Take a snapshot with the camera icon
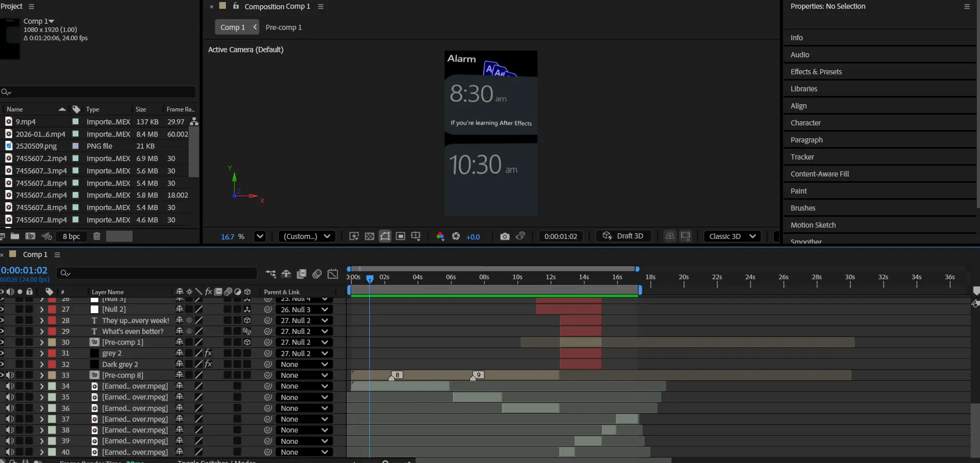The height and width of the screenshot is (463, 980). coord(504,236)
